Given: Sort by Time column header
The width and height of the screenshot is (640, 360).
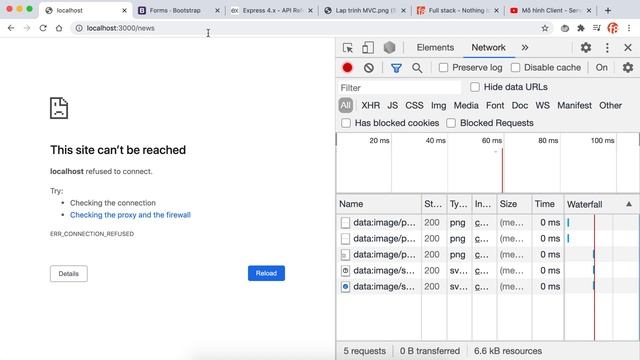Looking at the screenshot, I should pos(548,204).
